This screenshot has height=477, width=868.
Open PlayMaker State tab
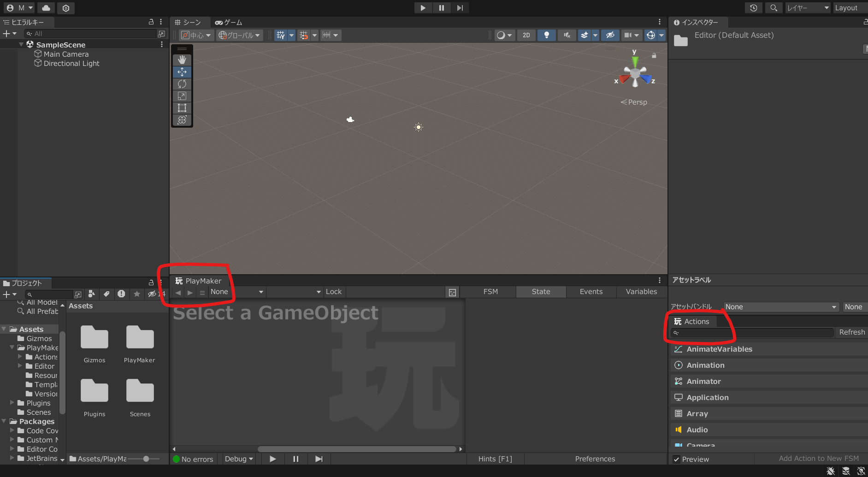541,292
